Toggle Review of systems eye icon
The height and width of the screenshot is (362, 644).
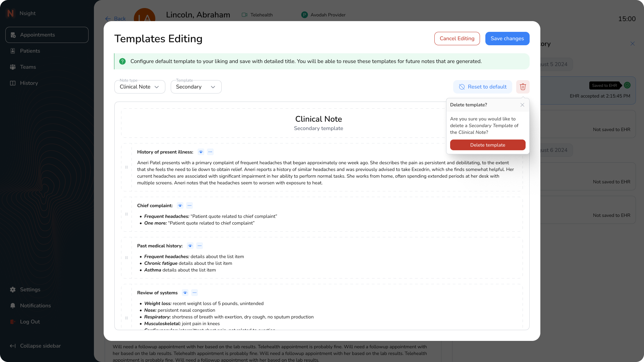185,293
